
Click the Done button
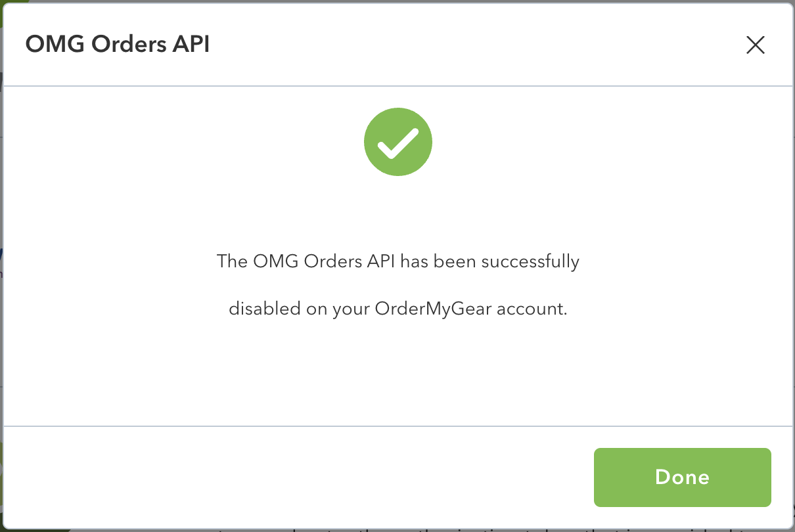(x=682, y=477)
